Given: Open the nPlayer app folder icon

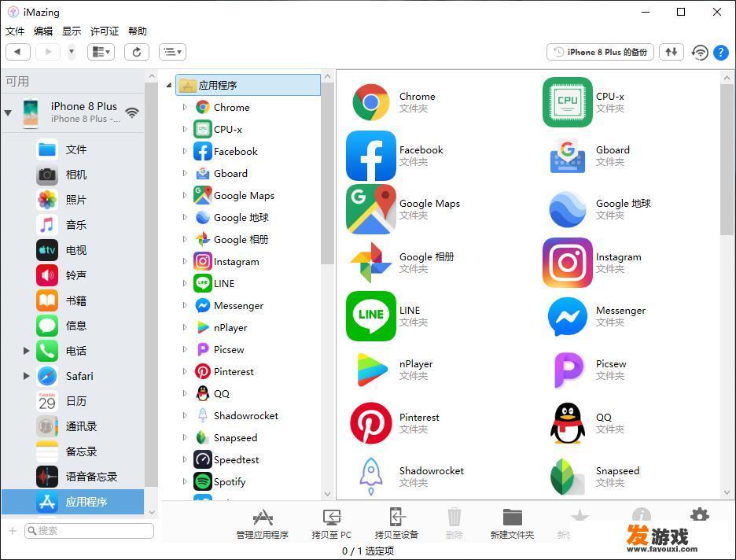Looking at the screenshot, I should tap(371, 370).
